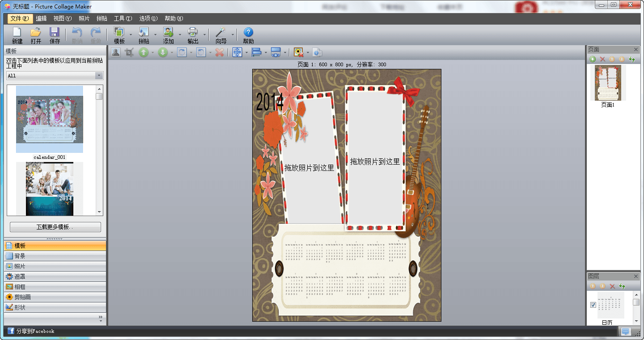This screenshot has width=644, height=340.
Task: Close the 页面 panel
Action: pos(636,49)
